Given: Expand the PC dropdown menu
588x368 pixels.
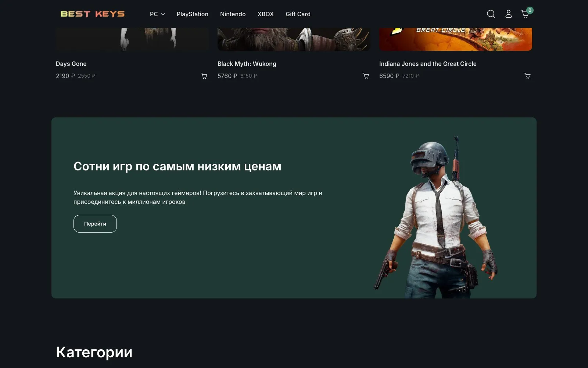Looking at the screenshot, I should [157, 14].
